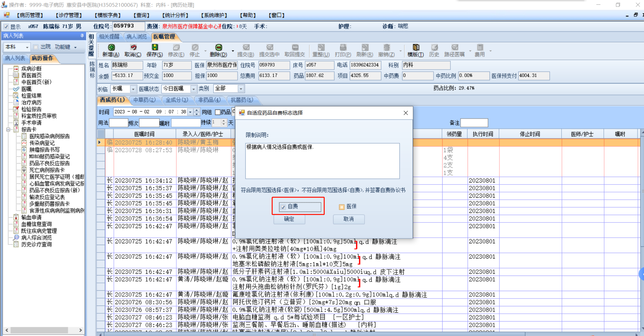This screenshot has width=644, height=336.
Task: Click the chart icon beside 传染病登记
Action: (x=24, y=143)
